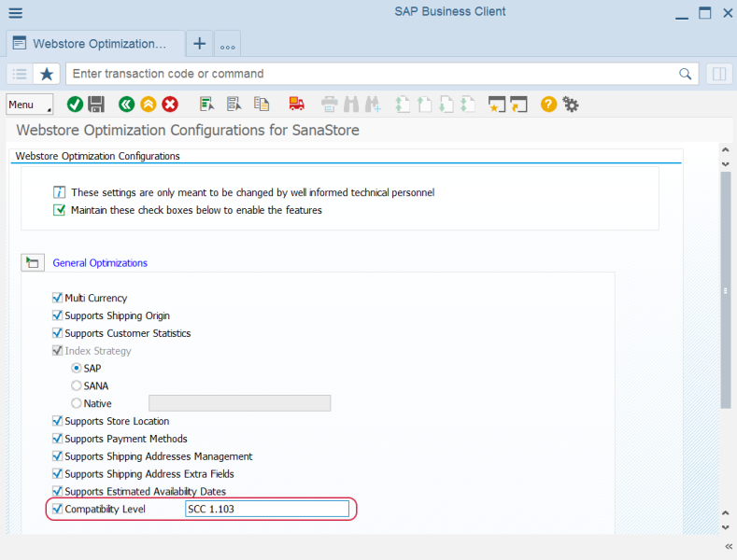This screenshot has height=560, width=737.
Task: Click scrollbar top up arrow
Action: pyautogui.click(x=725, y=150)
